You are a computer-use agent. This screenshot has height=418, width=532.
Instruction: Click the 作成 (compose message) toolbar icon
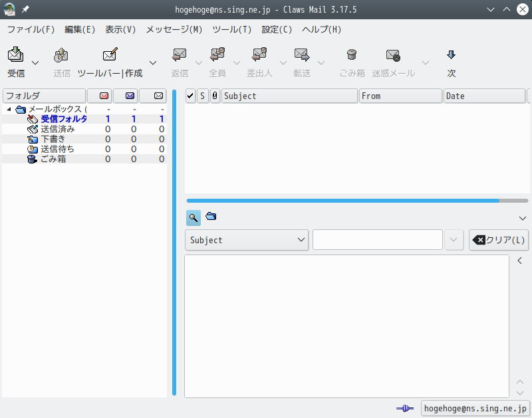coord(110,54)
